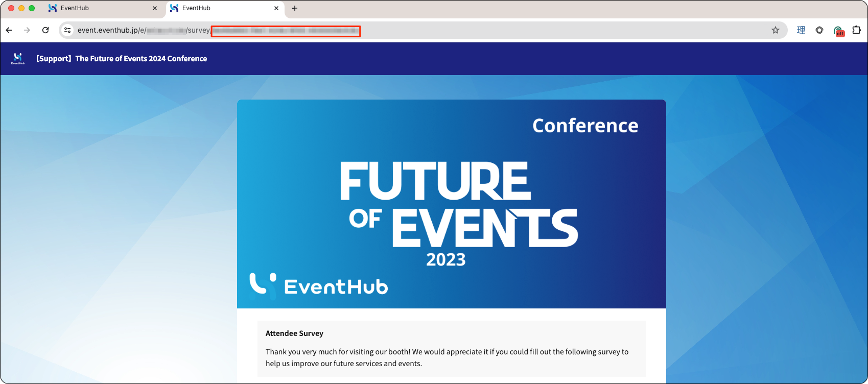
Task: Open the Extensions puzzle icon
Action: (857, 30)
